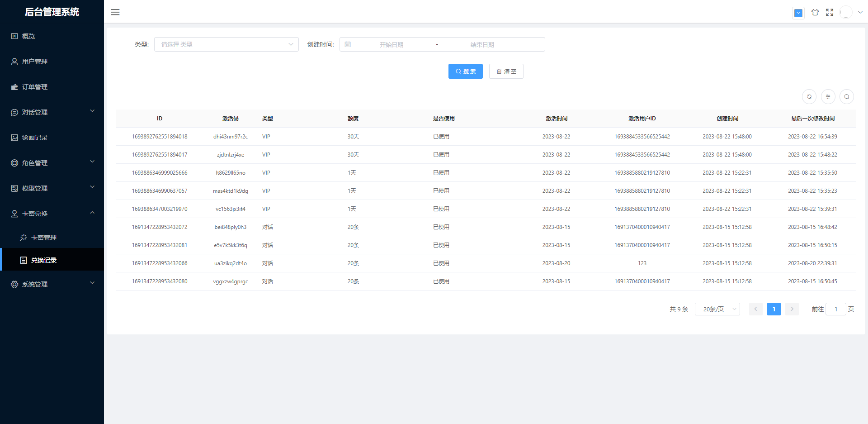Open 用户管理 in the sidebar
Viewport: 868px width, 424px height.
pos(35,62)
